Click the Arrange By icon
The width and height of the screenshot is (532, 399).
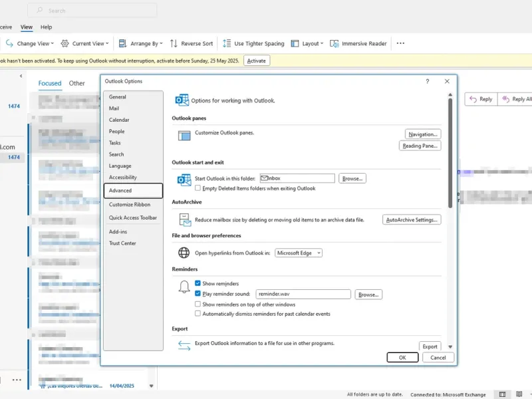pos(122,43)
